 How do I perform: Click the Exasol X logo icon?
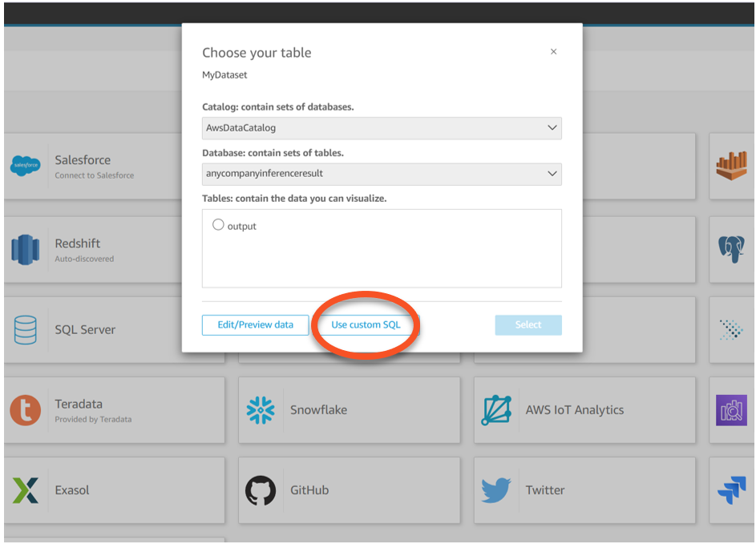(25, 490)
